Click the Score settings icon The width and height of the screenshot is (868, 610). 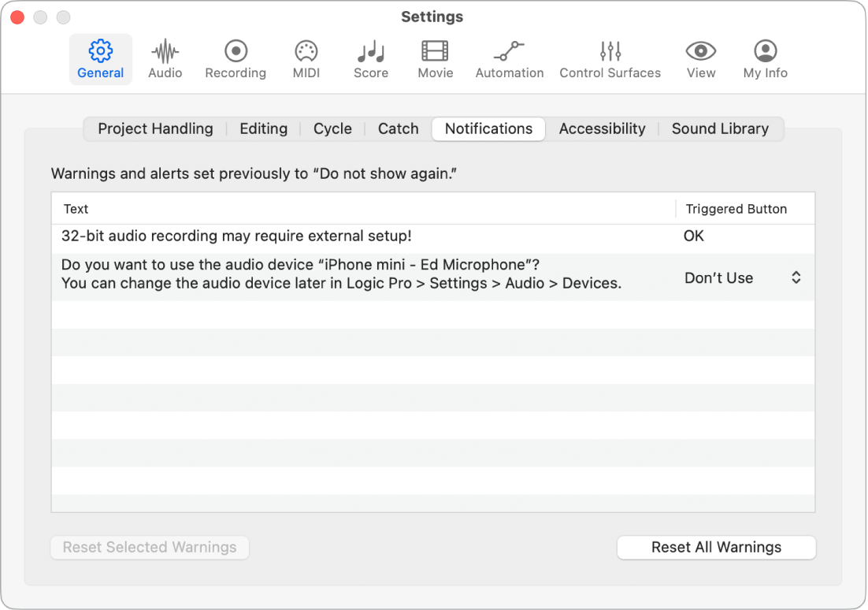click(x=370, y=59)
